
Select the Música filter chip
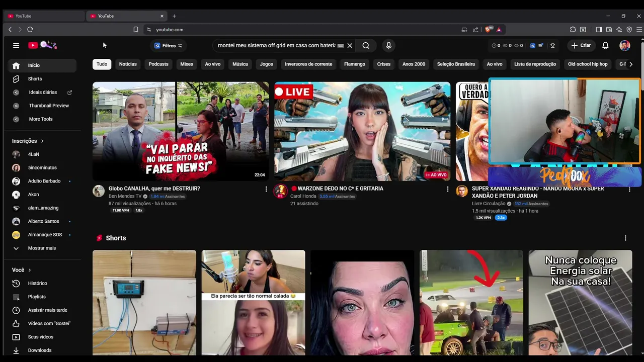pyautogui.click(x=240, y=64)
